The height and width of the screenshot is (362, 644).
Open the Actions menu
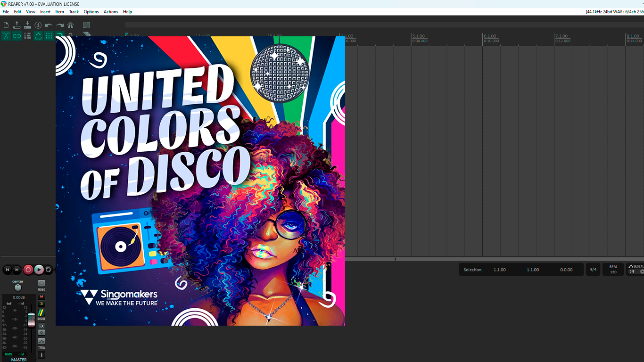point(111,12)
